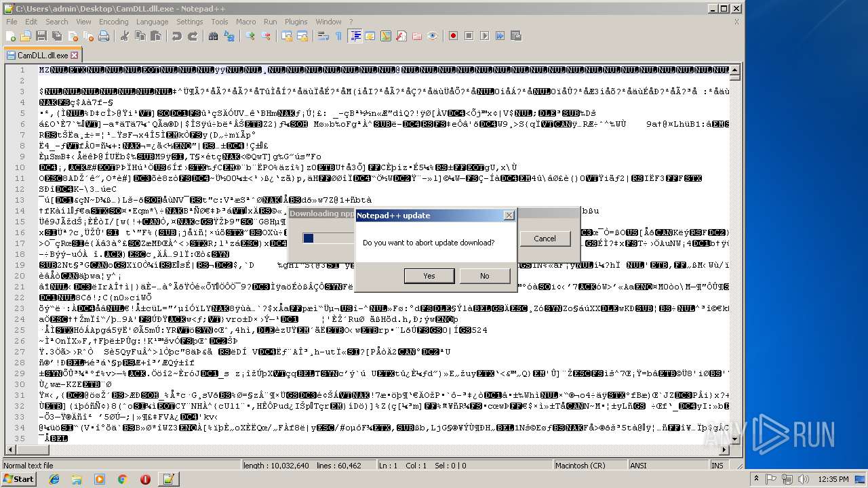Click the Undo arrow icon

177,36
